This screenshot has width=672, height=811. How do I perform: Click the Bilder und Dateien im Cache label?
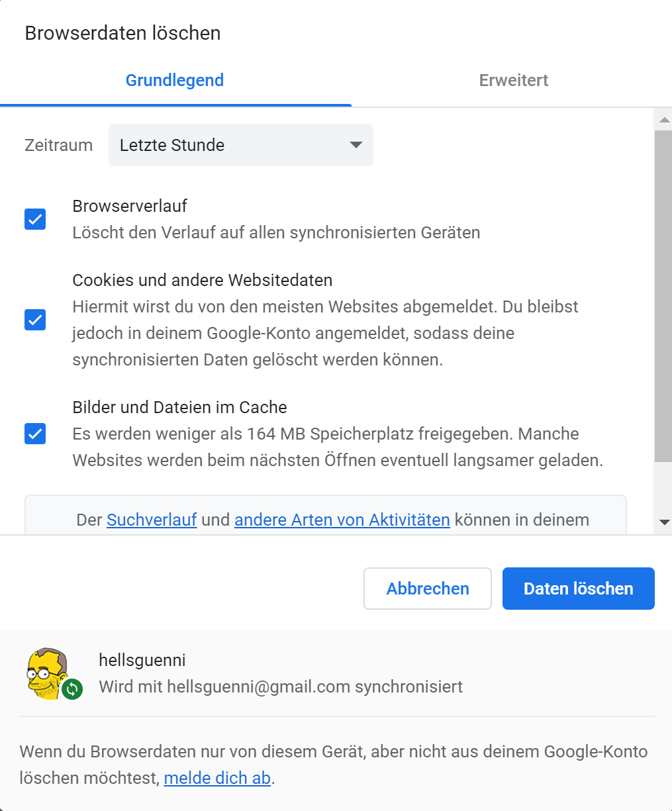[179, 407]
